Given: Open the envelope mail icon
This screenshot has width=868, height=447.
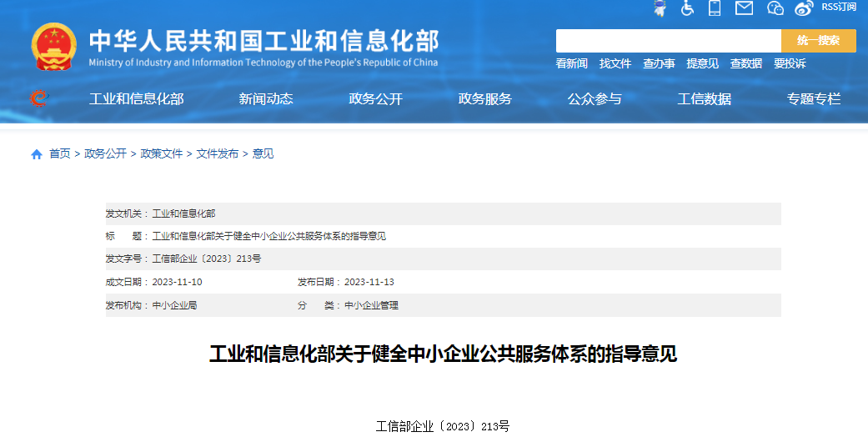Looking at the screenshot, I should pyautogui.click(x=744, y=8).
